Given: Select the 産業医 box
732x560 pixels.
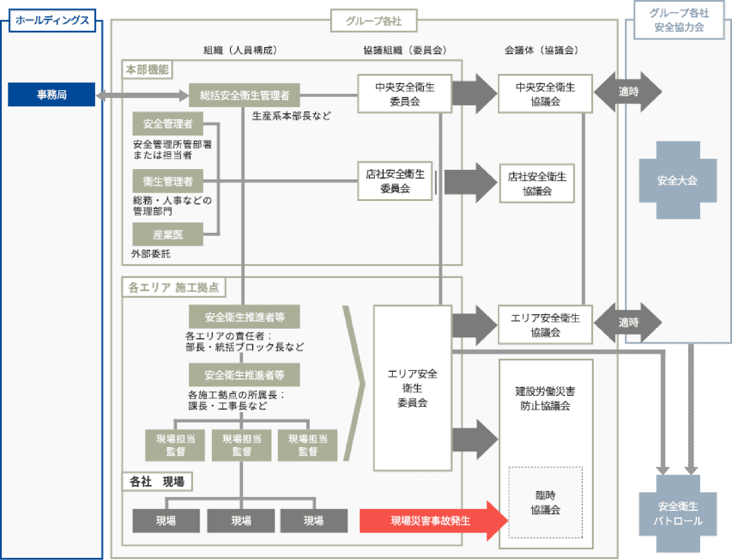Looking at the screenshot, I should coord(168,234).
